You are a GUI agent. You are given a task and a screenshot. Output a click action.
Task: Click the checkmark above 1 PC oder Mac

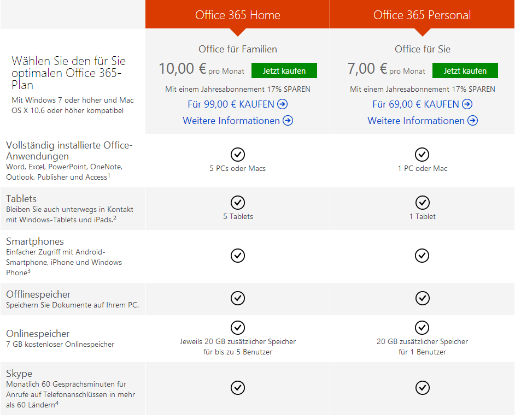[422, 155]
